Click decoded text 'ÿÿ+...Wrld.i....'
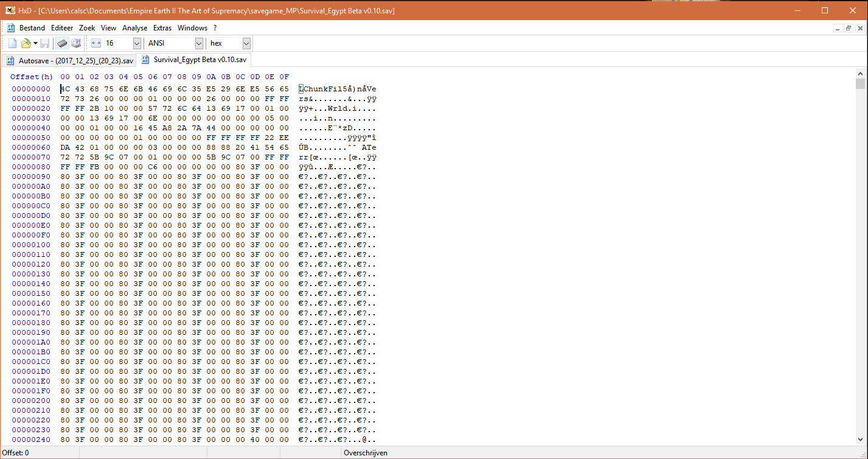This screenshot has height=459, width=868. coord(337,108)
